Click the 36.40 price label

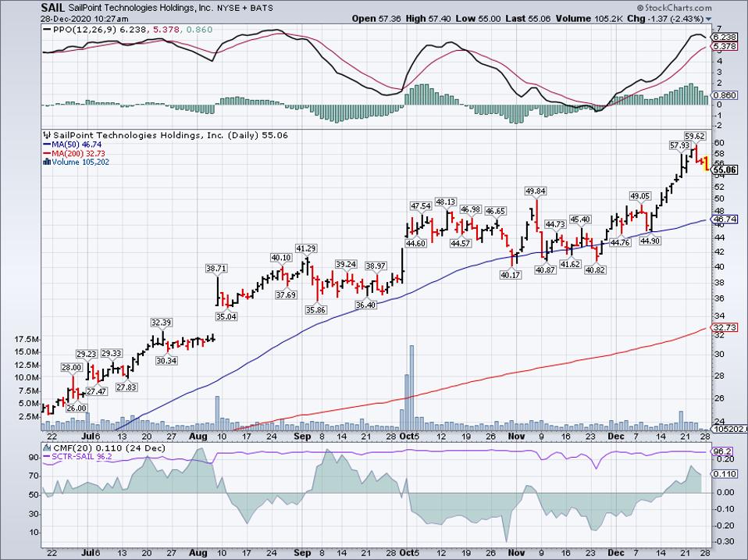pyautogui.click(x=366, y=305)
